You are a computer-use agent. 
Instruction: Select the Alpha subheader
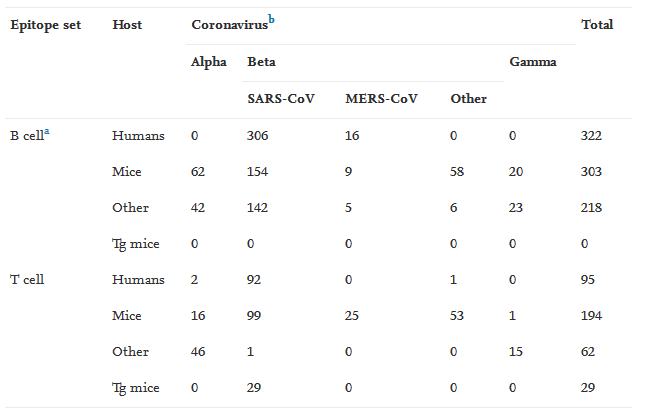209,62
